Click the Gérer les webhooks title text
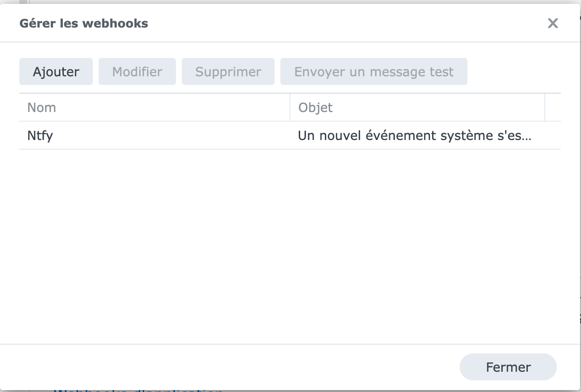581x392 pixels. pyautogui.click(x=84, y=23)
